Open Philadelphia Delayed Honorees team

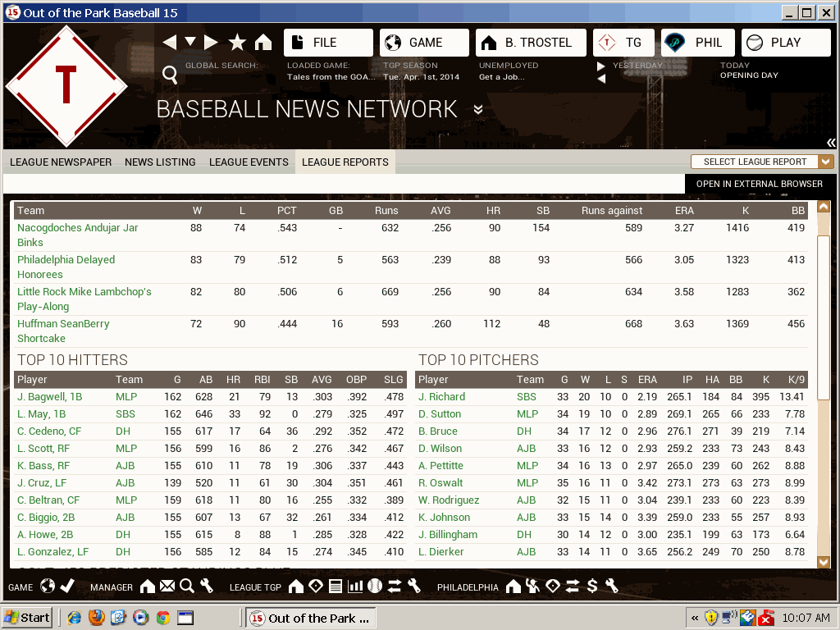66,267
